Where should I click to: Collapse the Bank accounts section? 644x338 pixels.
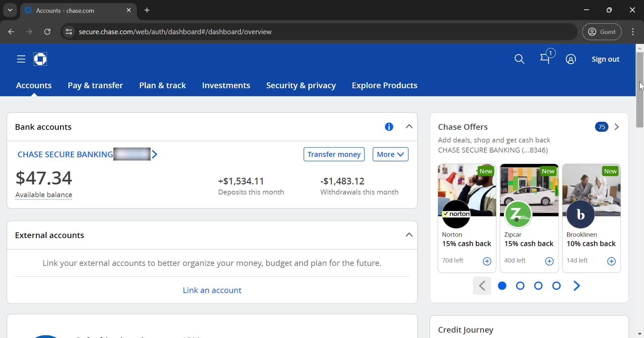[x=409, y=127]
